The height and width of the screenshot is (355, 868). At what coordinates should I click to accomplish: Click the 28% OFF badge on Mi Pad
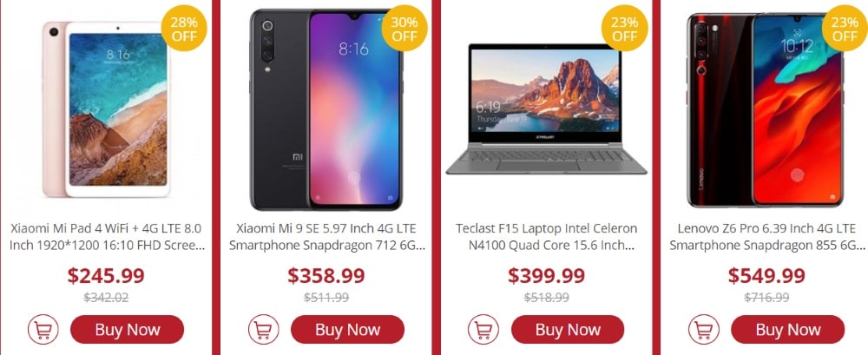(184, 29)
